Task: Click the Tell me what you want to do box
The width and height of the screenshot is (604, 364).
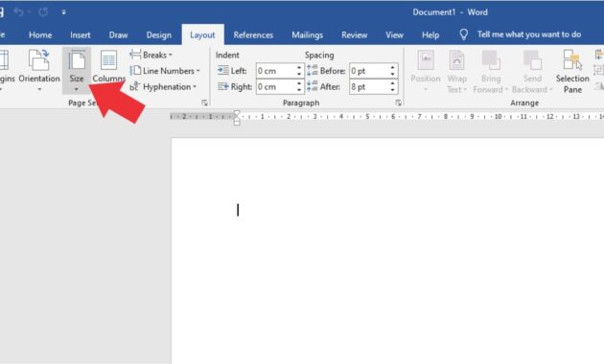Action: tap(529, 34)
